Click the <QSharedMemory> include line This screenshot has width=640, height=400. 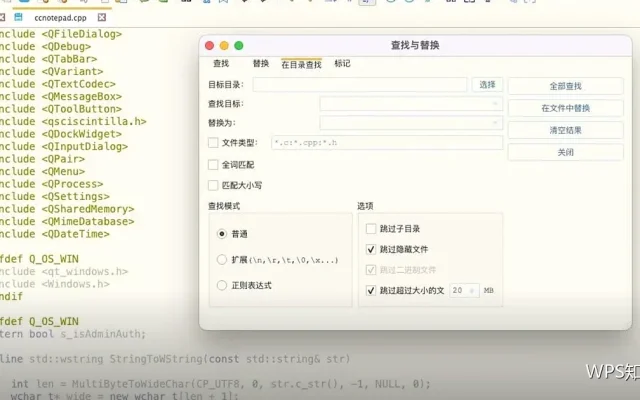(67, 209)
